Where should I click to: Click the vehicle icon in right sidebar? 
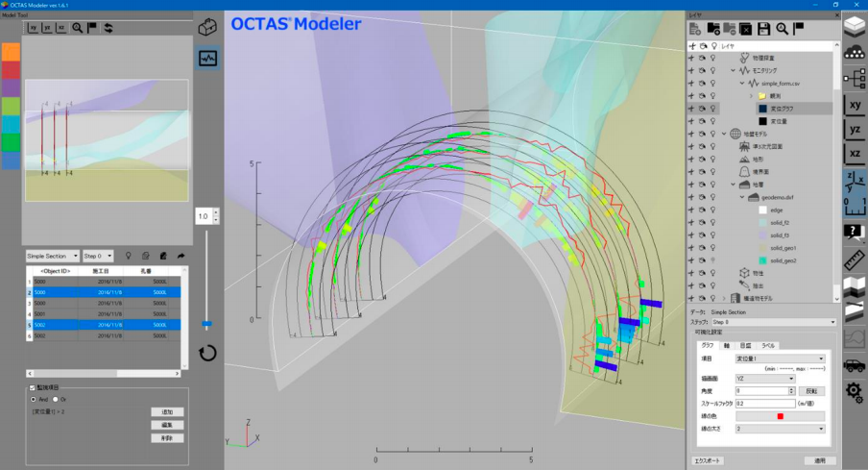tap(854, 364)
